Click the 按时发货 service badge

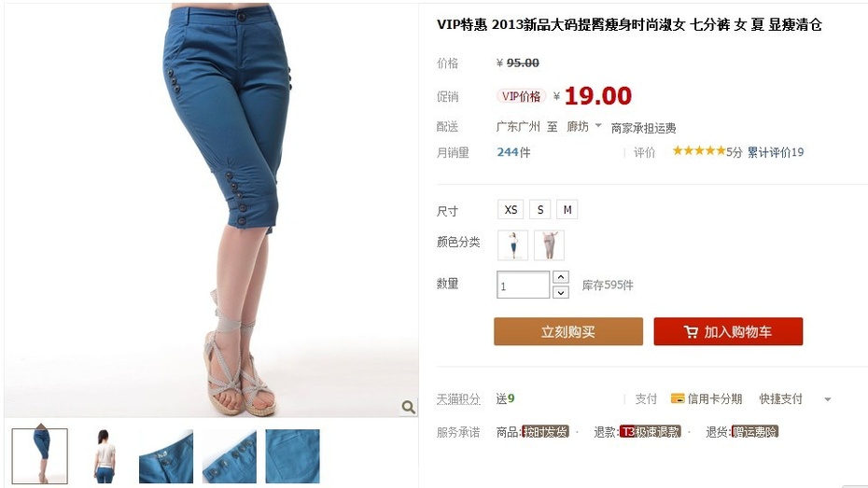pos(545,432)
